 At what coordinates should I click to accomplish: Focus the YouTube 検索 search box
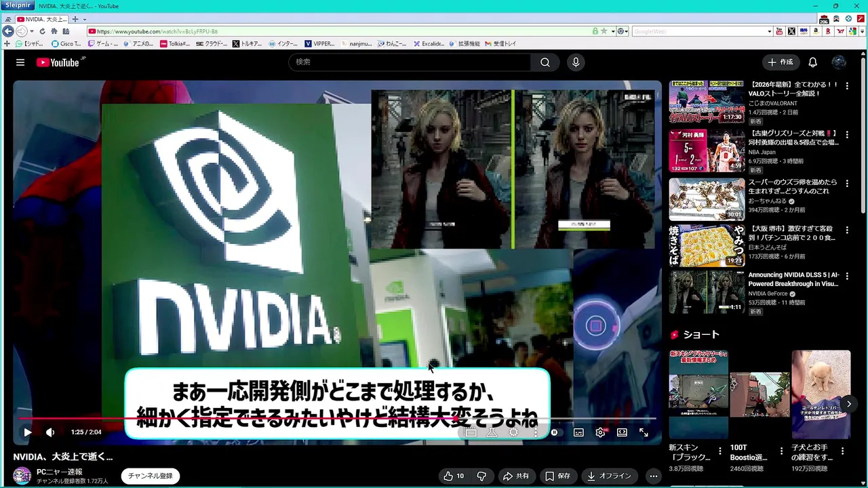pos(411,62)
